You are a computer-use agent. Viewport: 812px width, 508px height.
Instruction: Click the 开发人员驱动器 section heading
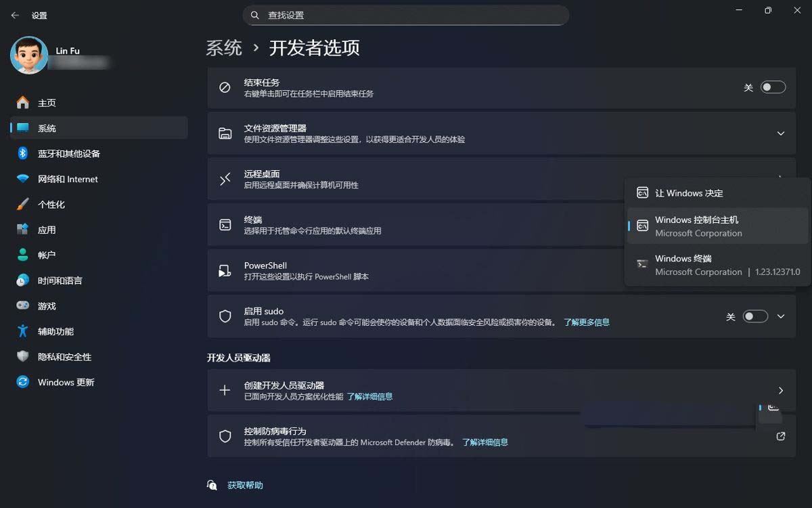click(239, 357)
